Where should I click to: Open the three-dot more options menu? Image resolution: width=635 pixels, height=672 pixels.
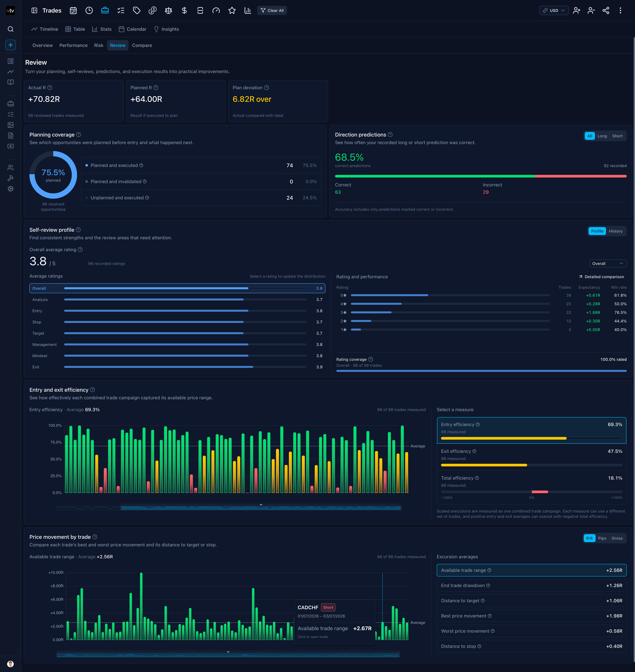click(620, 10)
